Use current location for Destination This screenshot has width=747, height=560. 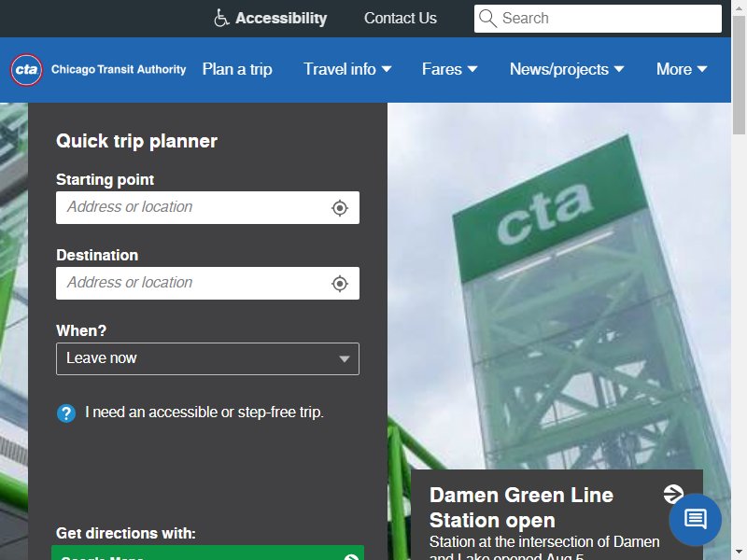[340, 284]
